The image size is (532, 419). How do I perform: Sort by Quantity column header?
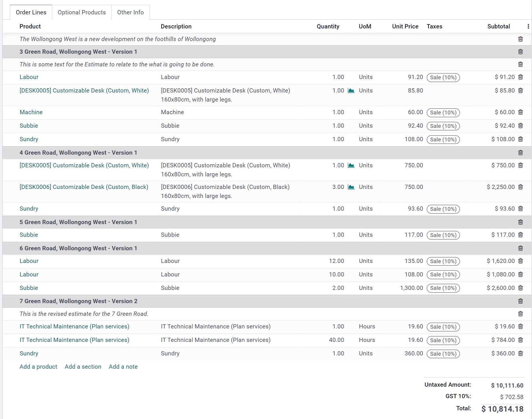[328, 26]
